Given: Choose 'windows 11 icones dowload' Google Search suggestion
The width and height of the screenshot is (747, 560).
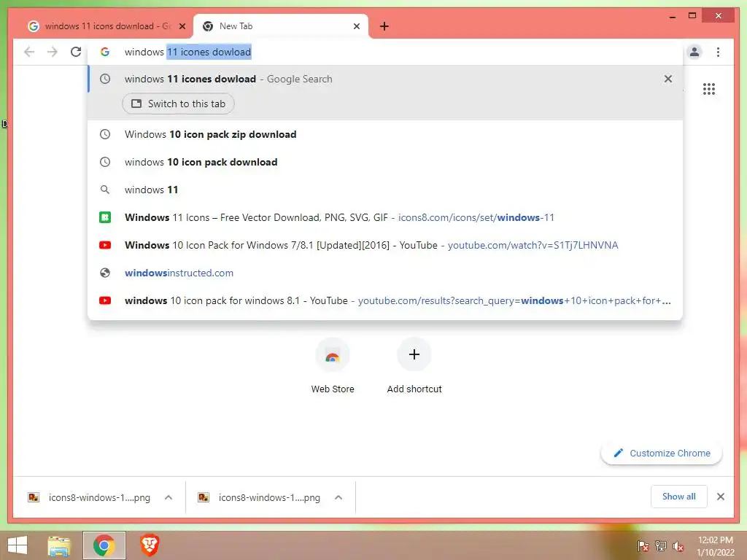Looking at the screenshot, I should (385, 79).
